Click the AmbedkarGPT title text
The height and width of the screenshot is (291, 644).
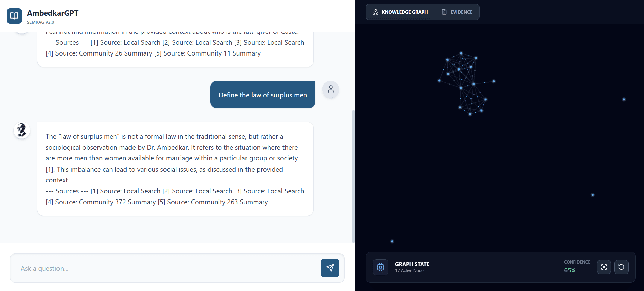(x=52, y=13)
